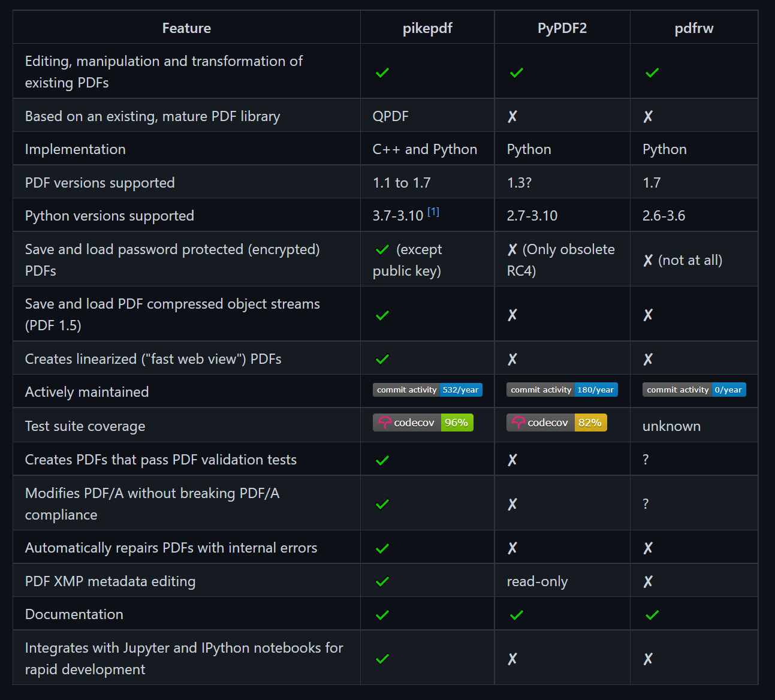The image size is (775, 700).
Task: Click the pikepdf commit activity 532/year badge
Action: point(427,390)
